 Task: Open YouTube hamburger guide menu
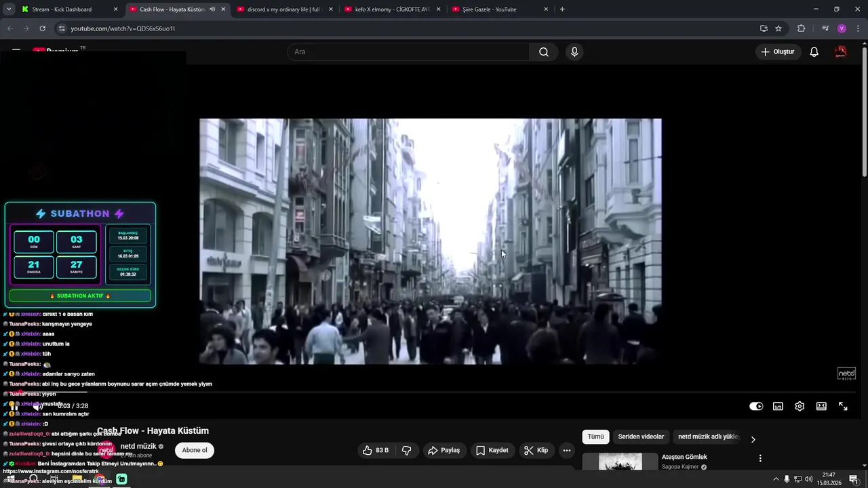[16, 50]
